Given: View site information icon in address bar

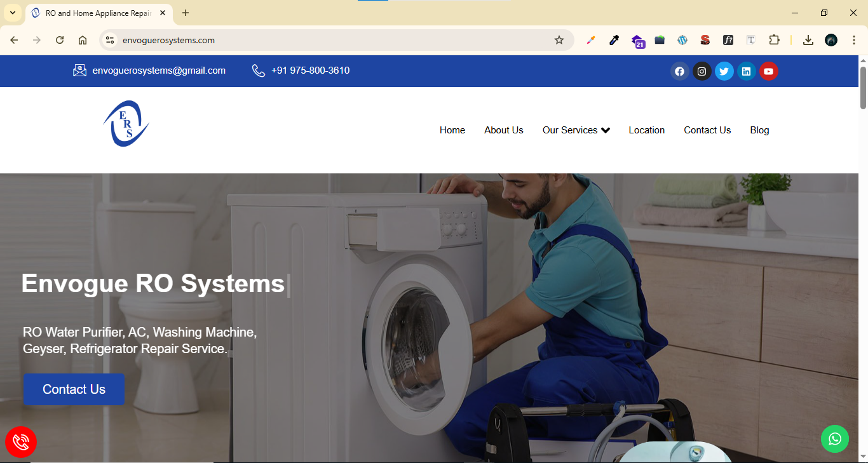Looking at the screenshot, I should [x=110, y=40].
